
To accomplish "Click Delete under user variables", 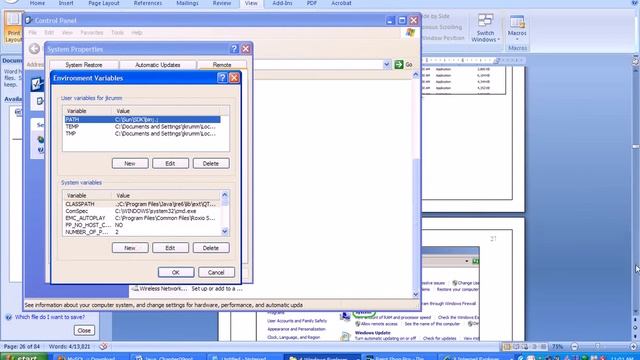I will point(211,163).
